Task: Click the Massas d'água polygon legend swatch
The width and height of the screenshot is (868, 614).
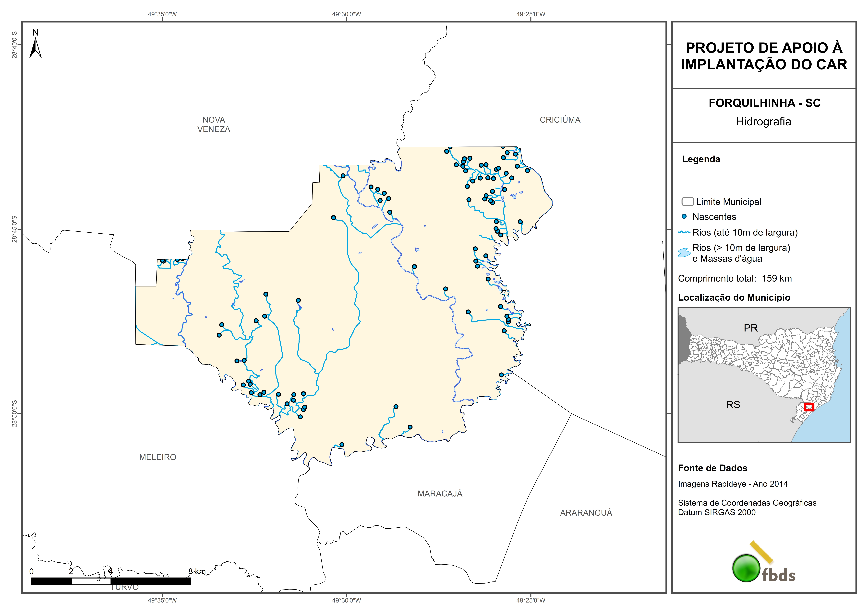Action: coord(684,253)
